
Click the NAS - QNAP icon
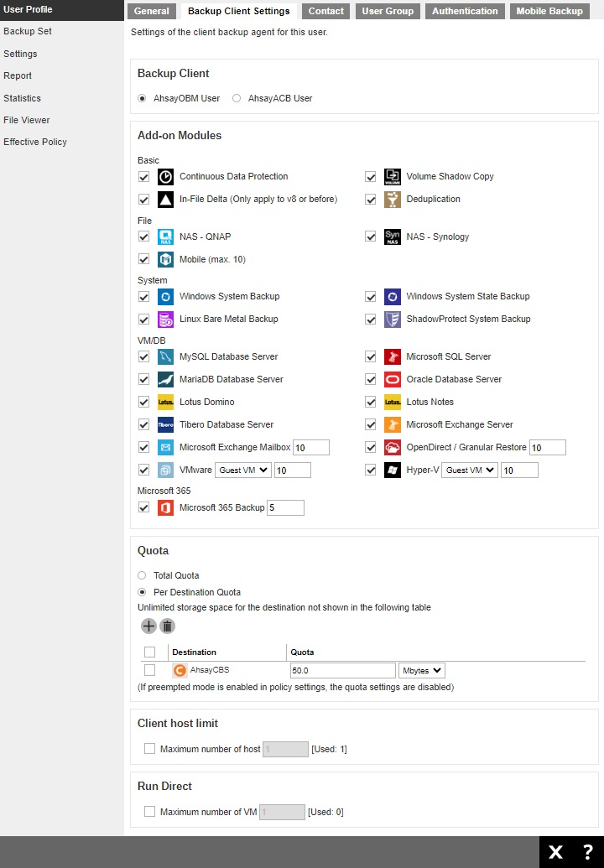(x=165, y=237)
